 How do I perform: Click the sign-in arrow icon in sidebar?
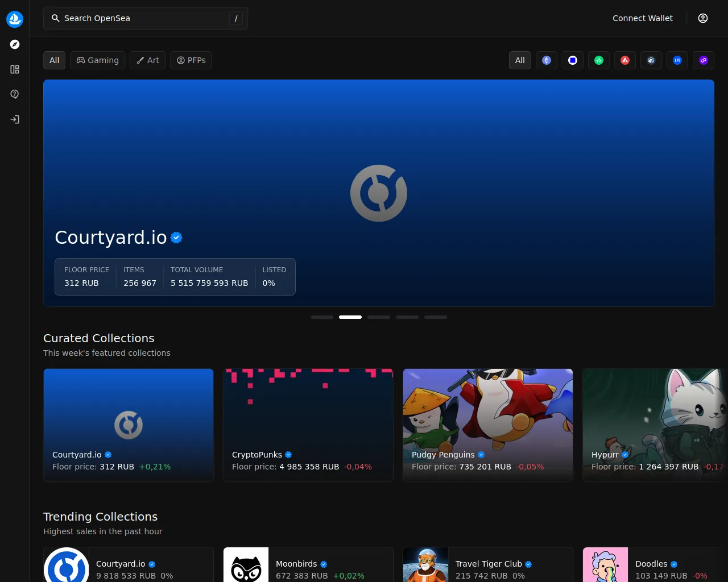tap(15, 119)
